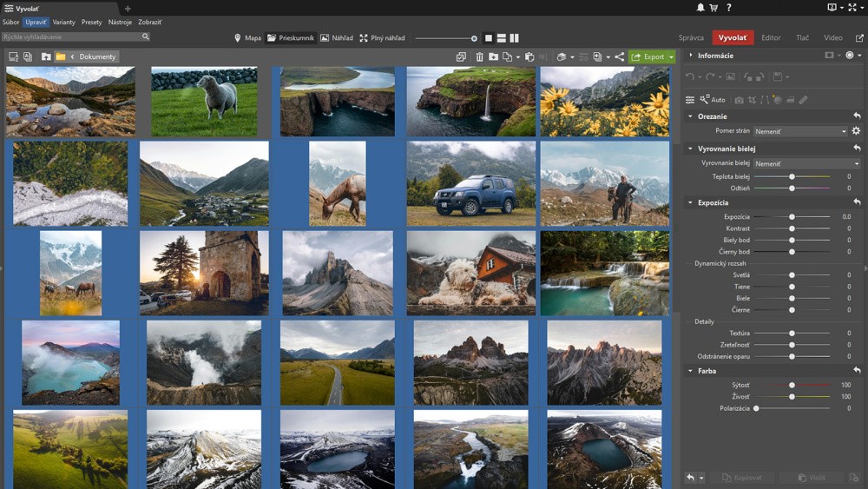Viewport: 868px width, 489px height.
Task: Switch to Mapa view mode
Action: click(247, 38)
